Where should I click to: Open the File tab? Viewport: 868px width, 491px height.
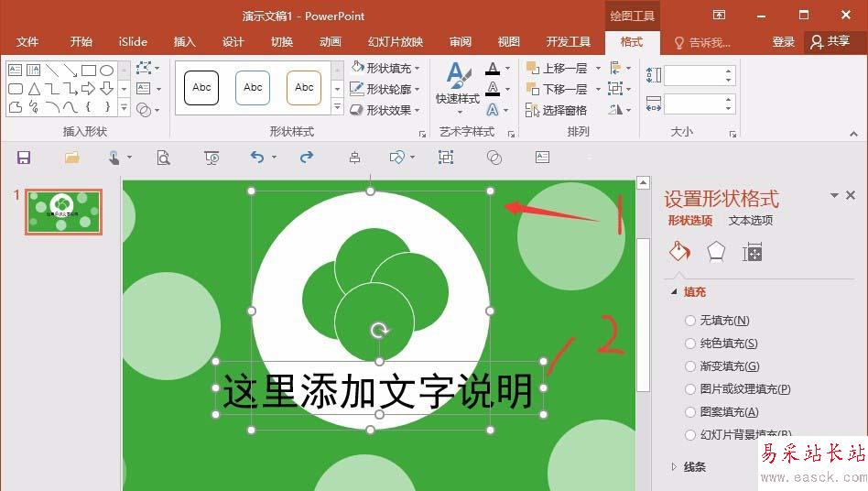click(27, 41)
